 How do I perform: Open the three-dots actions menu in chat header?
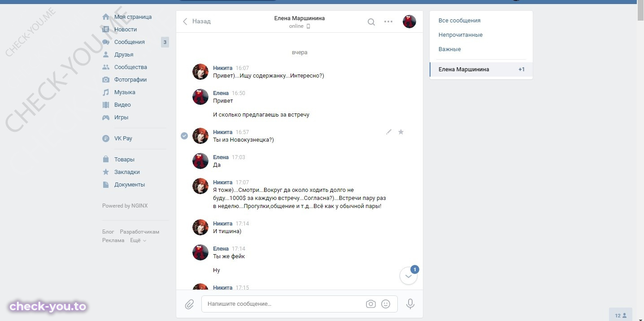click(388, 22)
